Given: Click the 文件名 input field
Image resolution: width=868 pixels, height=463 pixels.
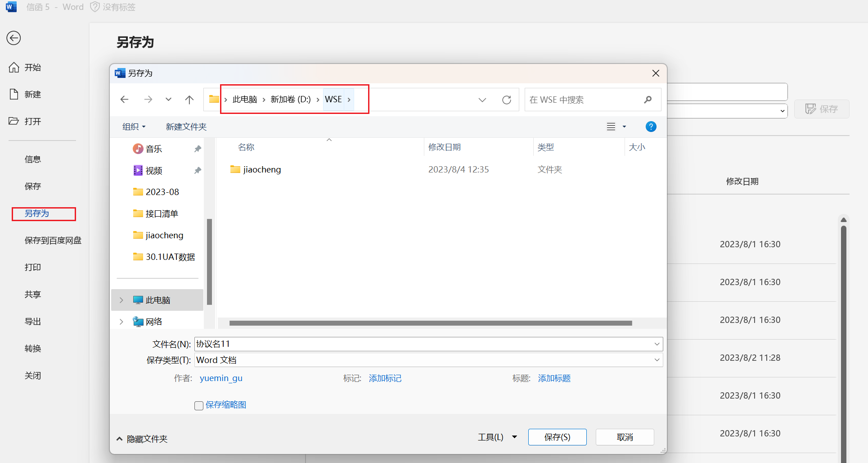Looking at the screenshot, I should coord(424,344).
